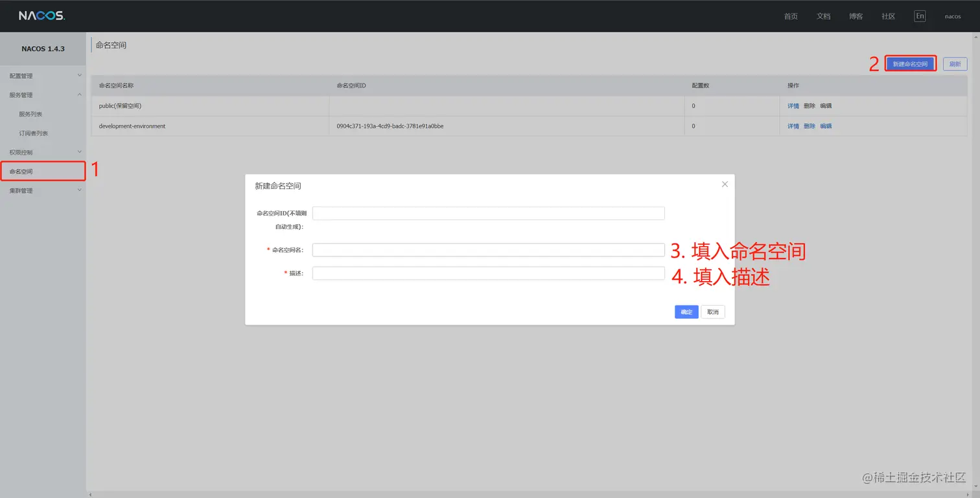This screenshot has width=980, height=498.
Task: Expand the 配置管理 menu
Action: coord(43,76)
